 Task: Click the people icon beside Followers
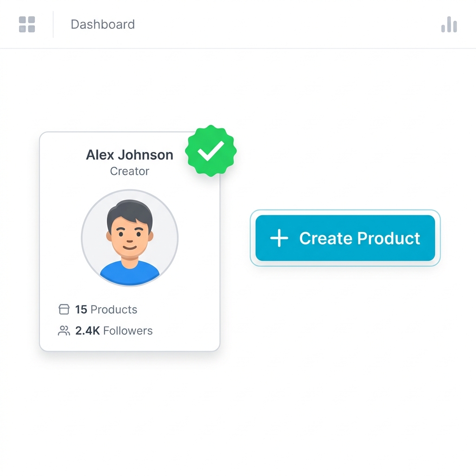pos(64,331)
